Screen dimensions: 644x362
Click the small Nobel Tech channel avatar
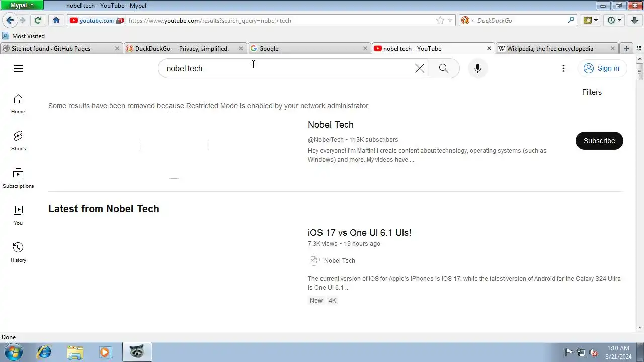[x=314, y=260]
